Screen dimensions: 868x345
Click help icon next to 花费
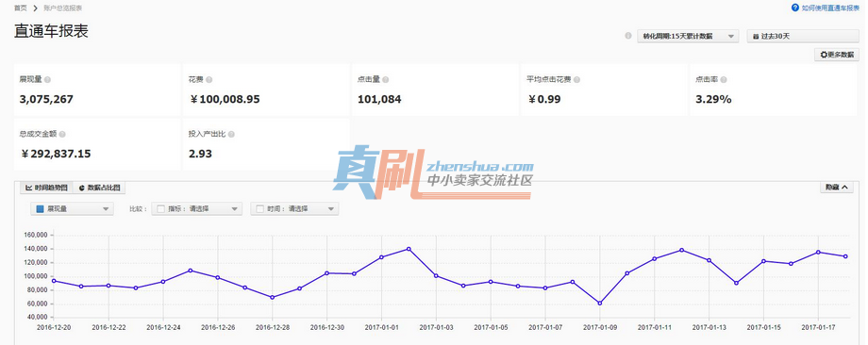(x=209, y=79)
